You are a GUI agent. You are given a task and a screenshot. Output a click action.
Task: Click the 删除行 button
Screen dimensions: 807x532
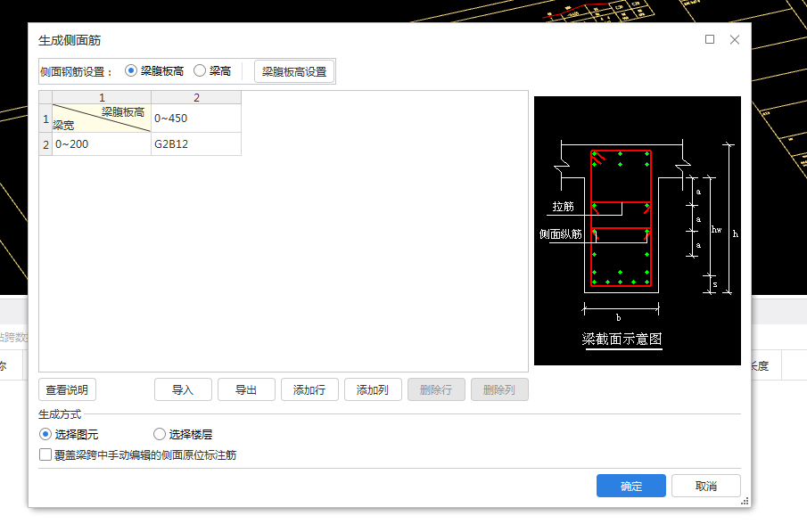436,389
